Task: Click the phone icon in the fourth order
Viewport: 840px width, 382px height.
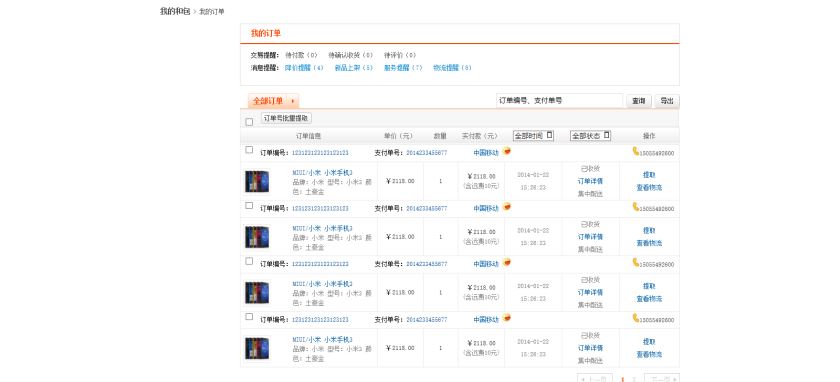Action: pos(635,318)
